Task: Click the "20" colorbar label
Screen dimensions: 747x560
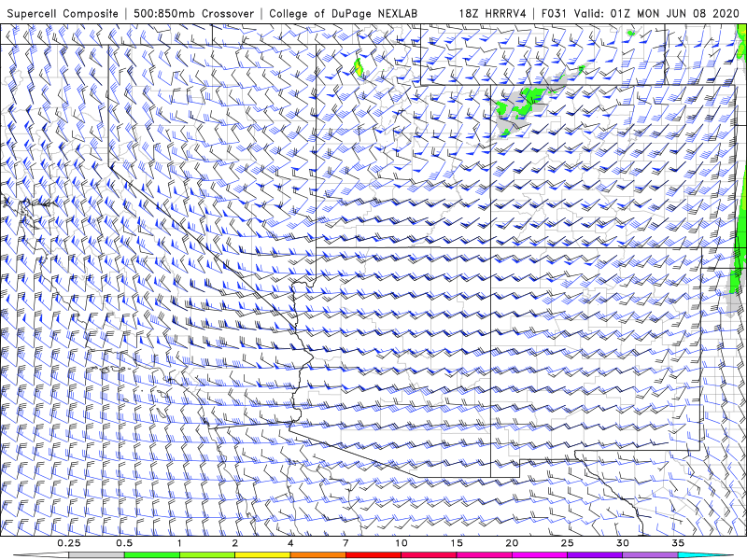Action: 512,543
